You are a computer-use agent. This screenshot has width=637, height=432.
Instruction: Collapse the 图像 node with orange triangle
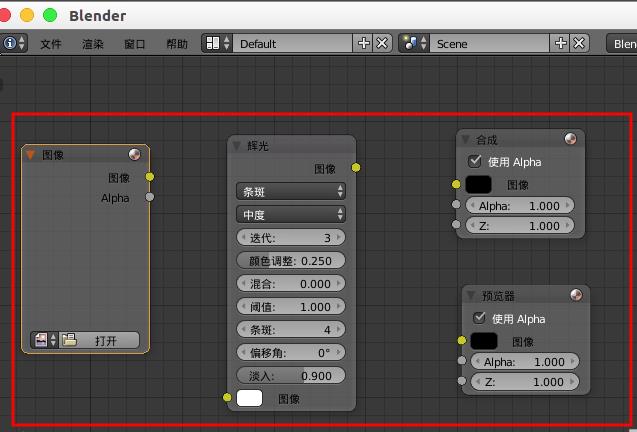(30, 154)
